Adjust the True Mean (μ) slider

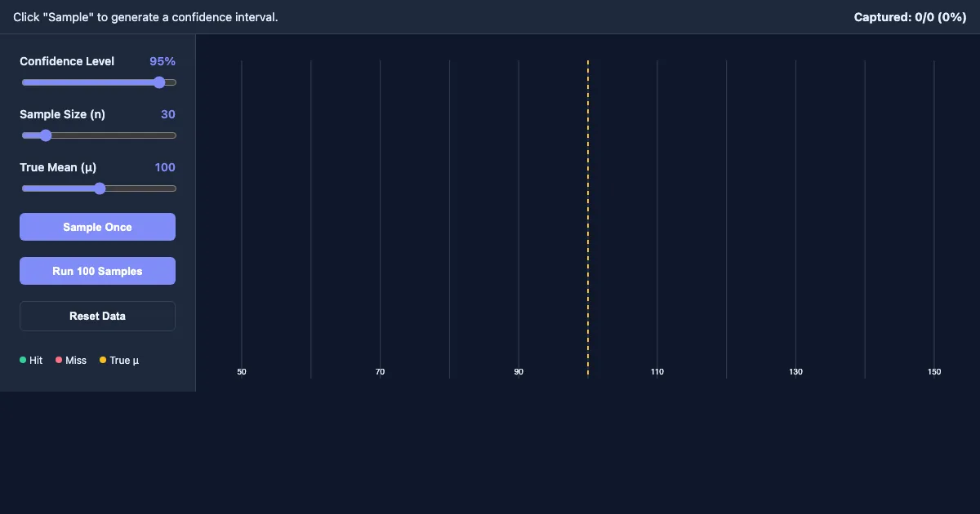(x=98, y=188)
